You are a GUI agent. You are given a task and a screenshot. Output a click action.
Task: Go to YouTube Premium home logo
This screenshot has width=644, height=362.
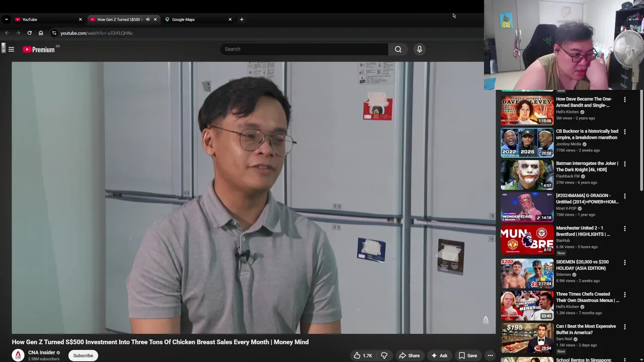[x=39, y=49]
